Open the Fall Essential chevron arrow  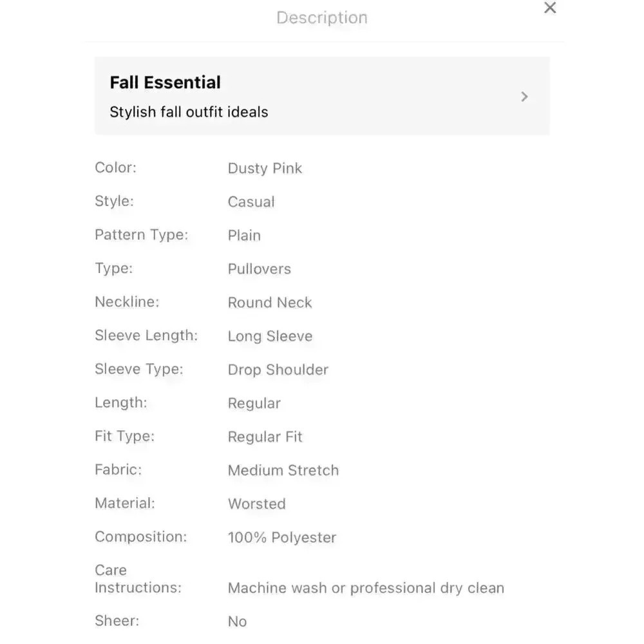pyautogui.click(x=524, y=97)
